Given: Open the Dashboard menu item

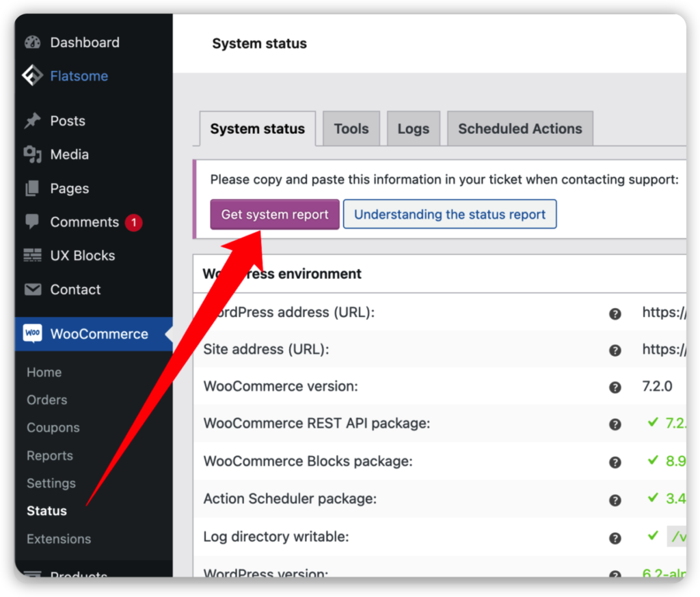Looking at the screenshot, I should pos(85,42).
